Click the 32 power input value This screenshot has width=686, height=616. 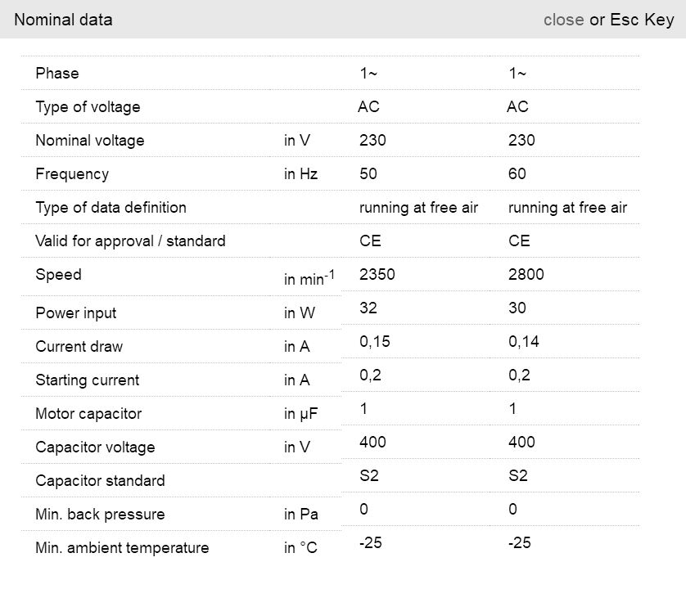click(368, 308)
